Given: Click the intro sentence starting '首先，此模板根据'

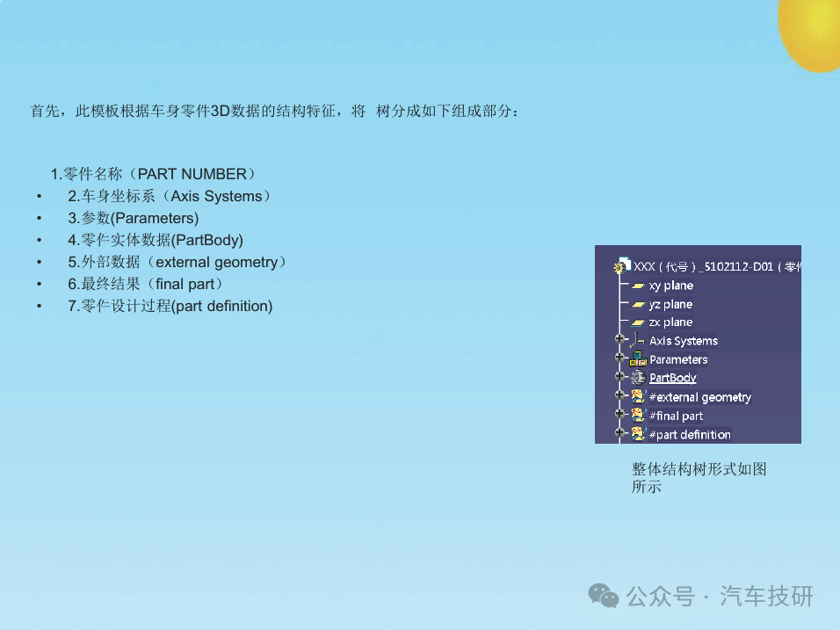Looking at the screenshot, I should coord(275,112).
